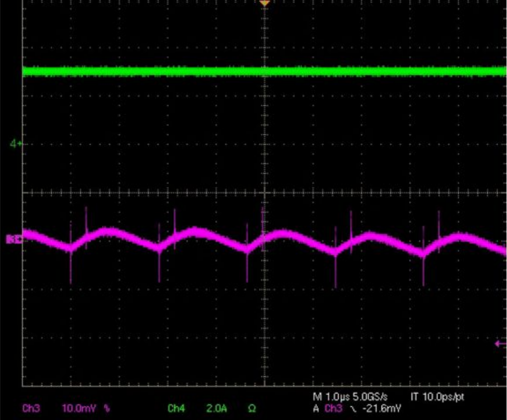Click the magenta trigger level arrow
Viewport: 507px width, 420px height.
pyautogui.click(x=500, y=344)
